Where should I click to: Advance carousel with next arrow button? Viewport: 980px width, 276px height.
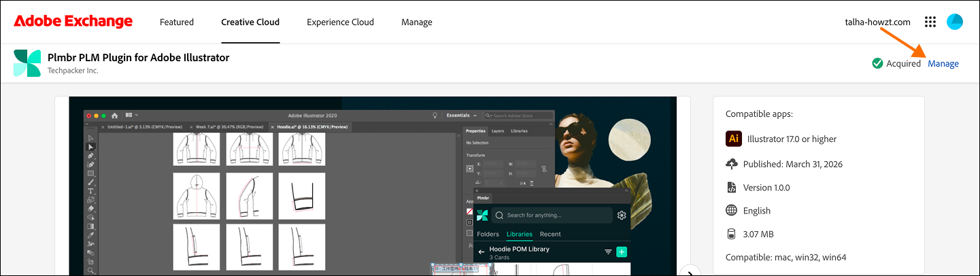[690, 272]
